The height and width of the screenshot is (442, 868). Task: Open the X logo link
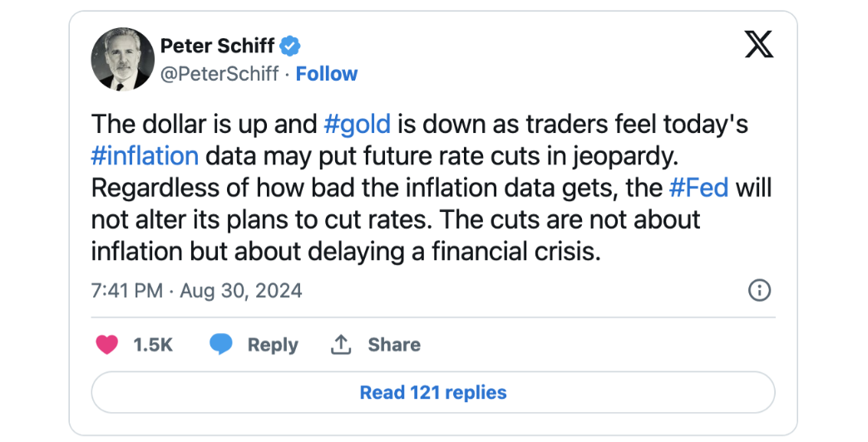click(759, 44)
